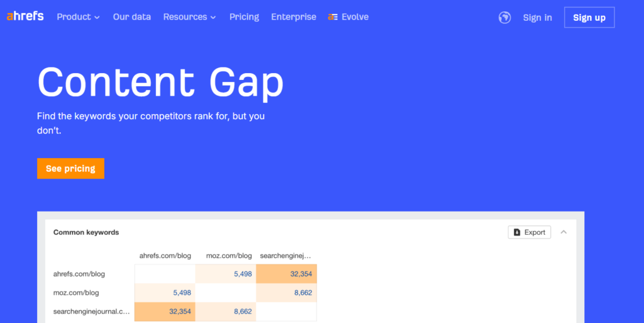Click the searchenginej… column header
This screenshot has width=644, height=323.
pos(286,256)
